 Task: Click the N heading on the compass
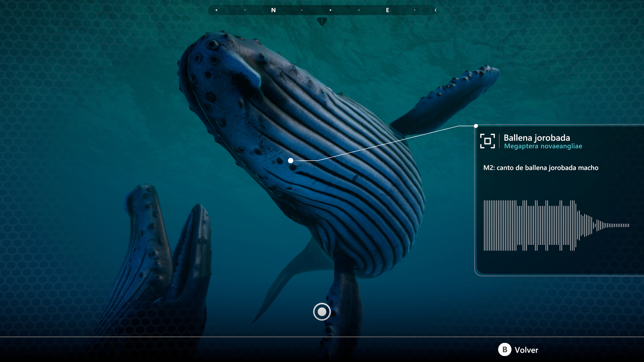point(273,10)
